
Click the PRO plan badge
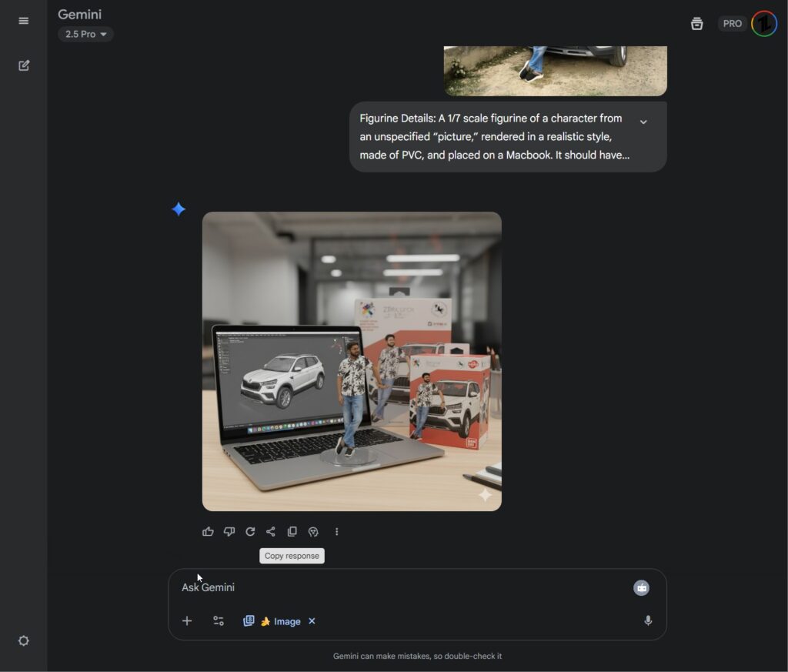732,23
